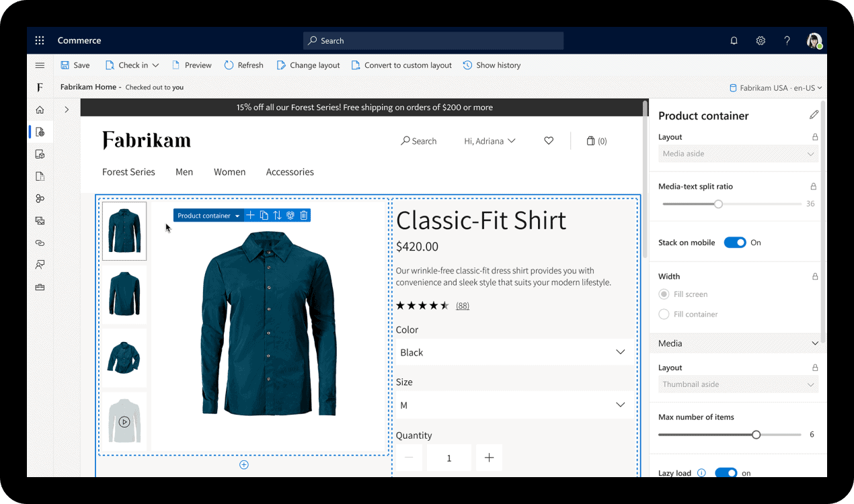Open the Men navigation item

(x=184, y=172)
